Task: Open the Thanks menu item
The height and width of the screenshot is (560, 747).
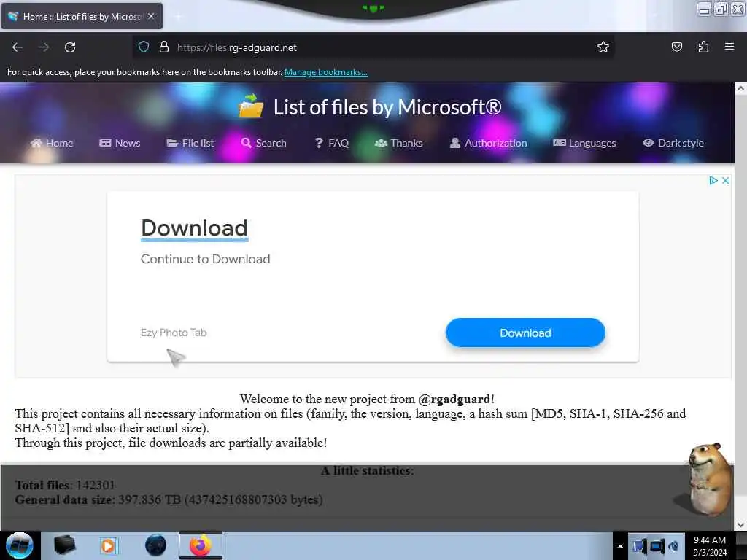Action: pos(399,143)
